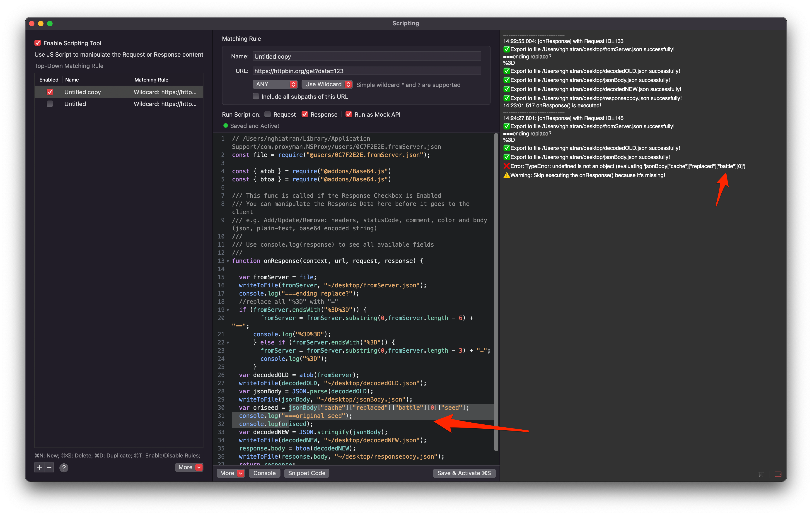Collapse the fold arrow at line 13
812x515 pixels.
coord(228,261)
